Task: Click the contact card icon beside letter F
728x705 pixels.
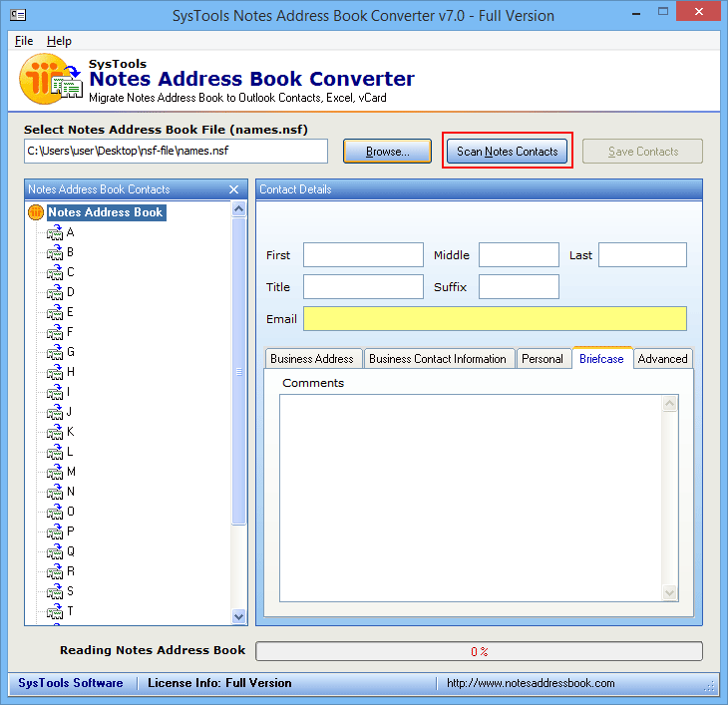Action: (55, 332)
